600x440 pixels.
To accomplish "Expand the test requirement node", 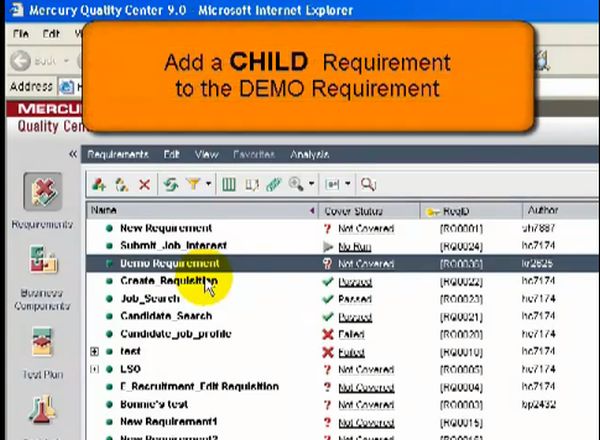I will 95,351.
